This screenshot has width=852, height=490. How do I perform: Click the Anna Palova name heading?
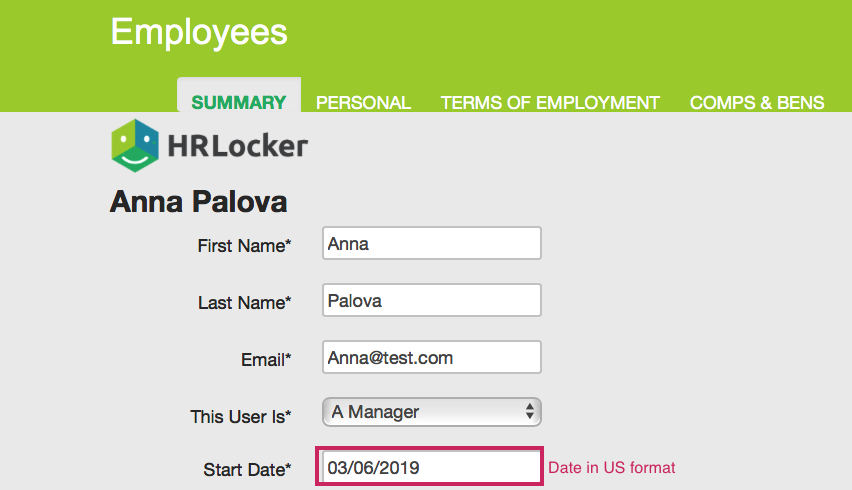pyautogui.click(x=198, y=202)
